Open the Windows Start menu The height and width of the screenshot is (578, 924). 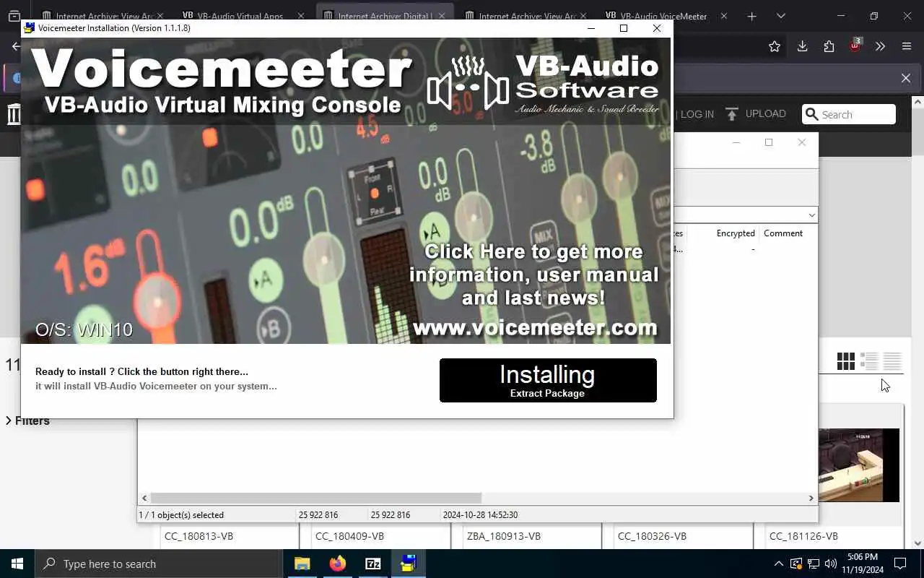tap(17, 564)
